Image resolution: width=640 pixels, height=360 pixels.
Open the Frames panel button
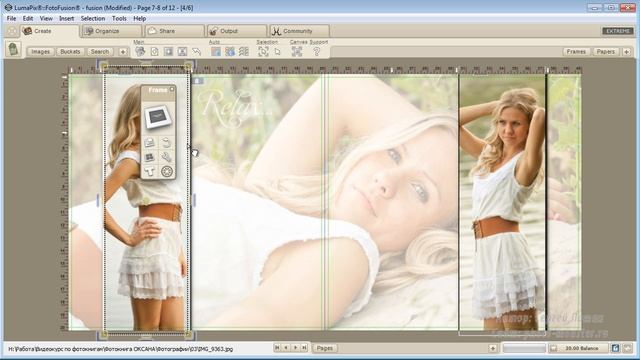coord(576,52)
